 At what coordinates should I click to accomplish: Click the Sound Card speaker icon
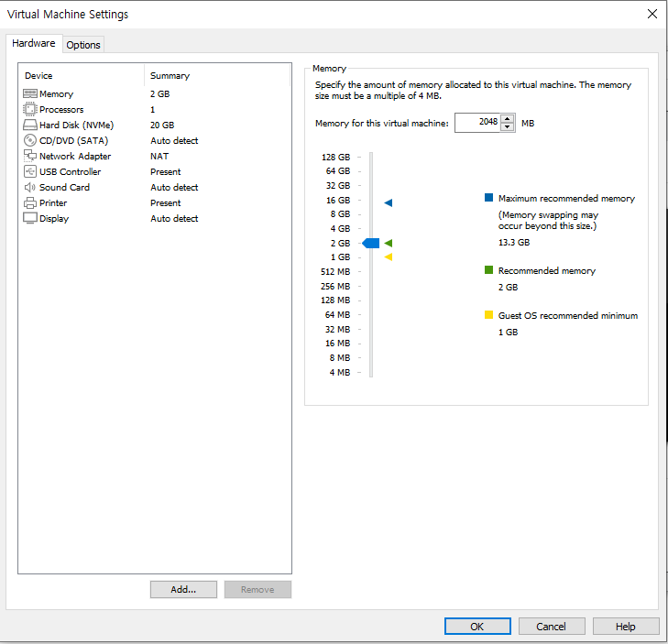pos(30,187)
